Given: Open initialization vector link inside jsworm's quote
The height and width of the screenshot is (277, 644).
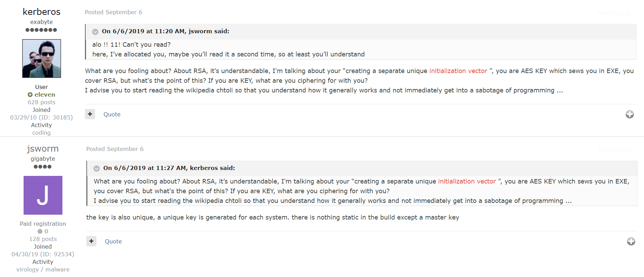Looking at the screenshot, I should 467,181.
